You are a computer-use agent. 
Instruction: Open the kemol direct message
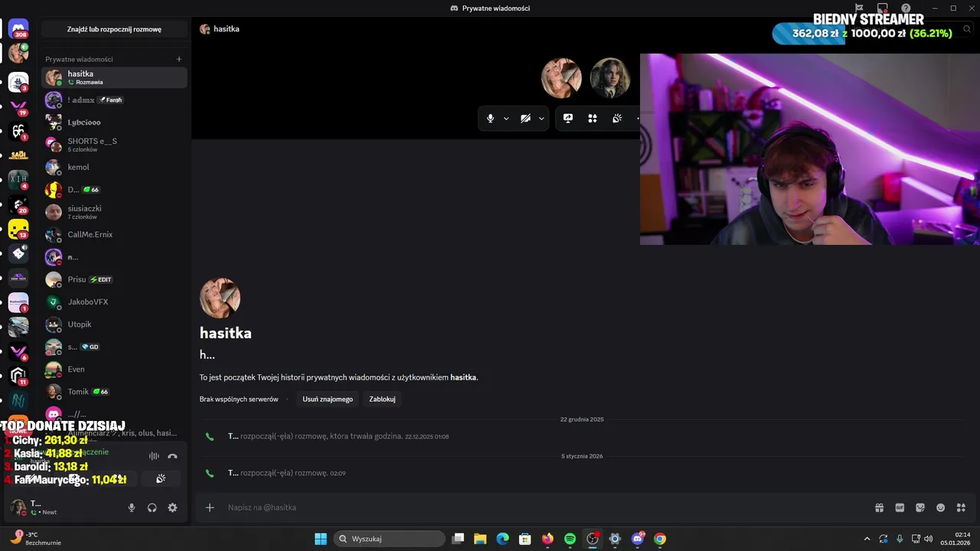(114, 167)
